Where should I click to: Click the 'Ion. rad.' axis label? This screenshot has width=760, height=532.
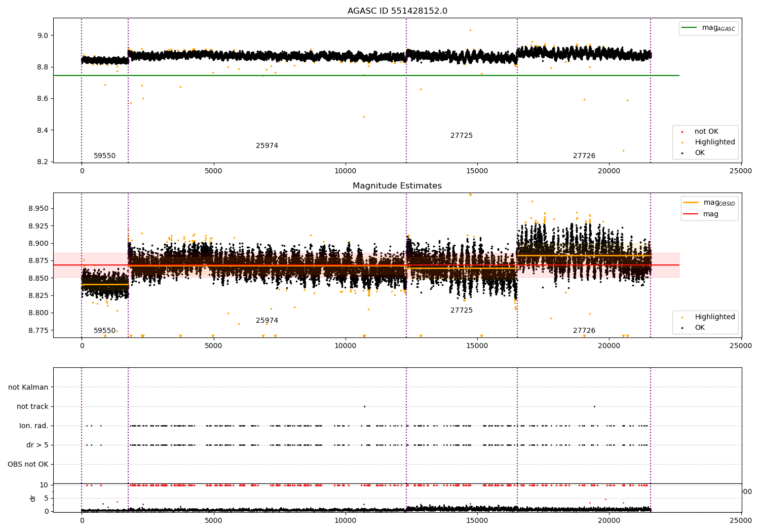34,426
